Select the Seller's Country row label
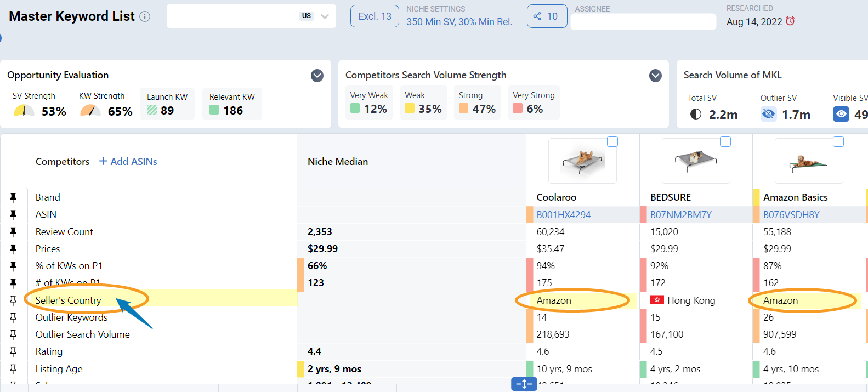Screen dimensions: 868x392 (69, 300)
